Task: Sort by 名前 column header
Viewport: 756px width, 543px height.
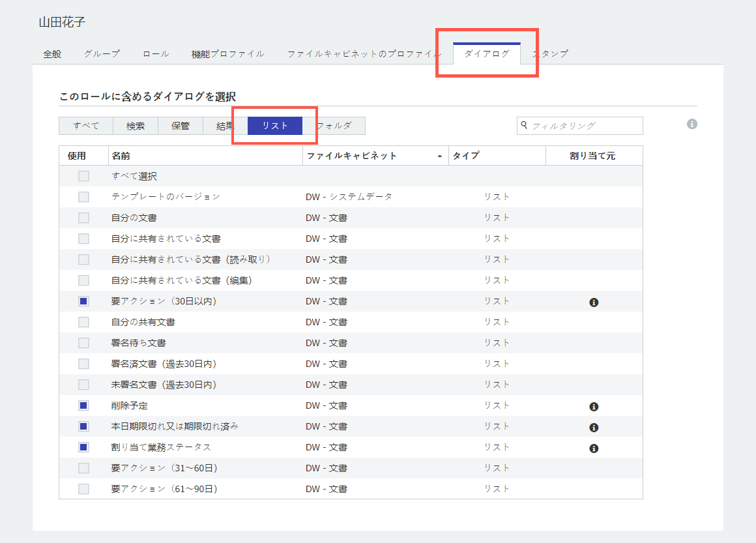Action: [x=206, y=156]
